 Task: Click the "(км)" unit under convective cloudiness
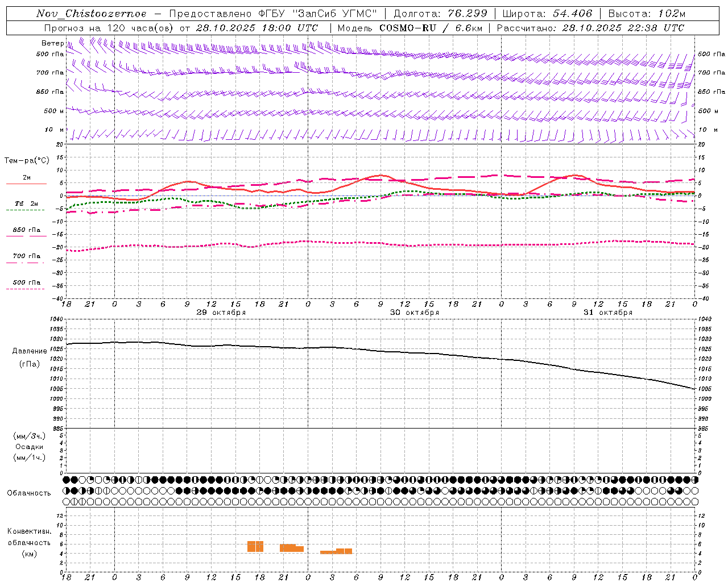(30, 554)
